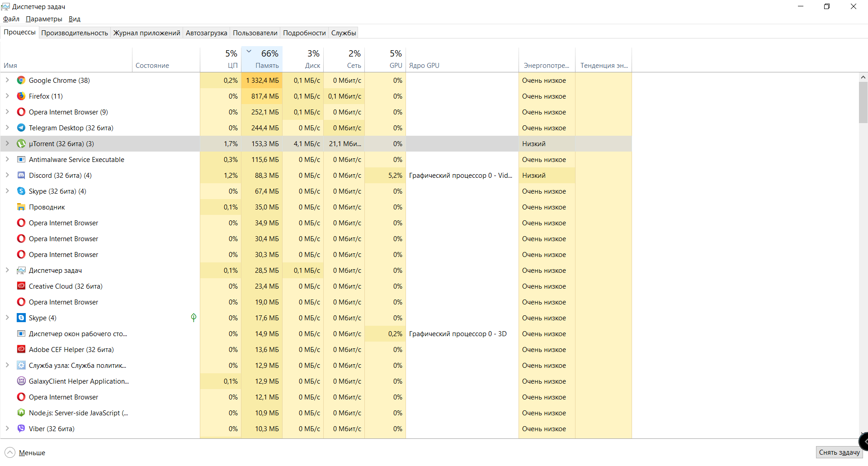Open the Параметры menu
Viewport: 868px width, 466px height.
pyautogui.click(x=44, y=19)
